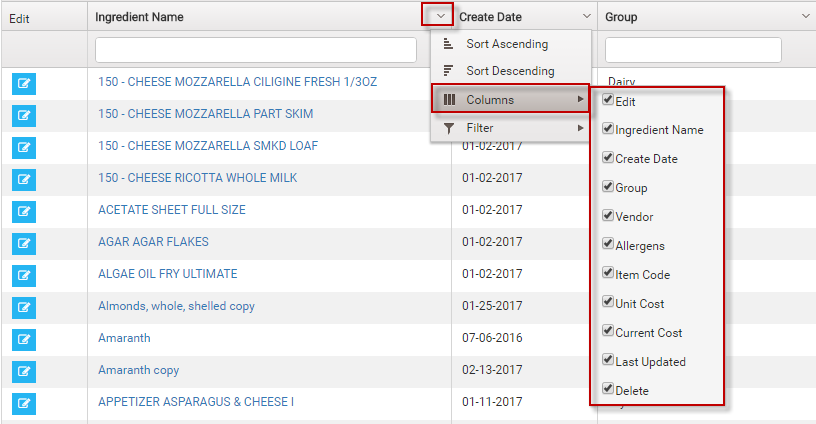Open Almonds, whole, shelled copy ingredient
The width and height of the screenshot is (816, 424).
pos(176,306)
